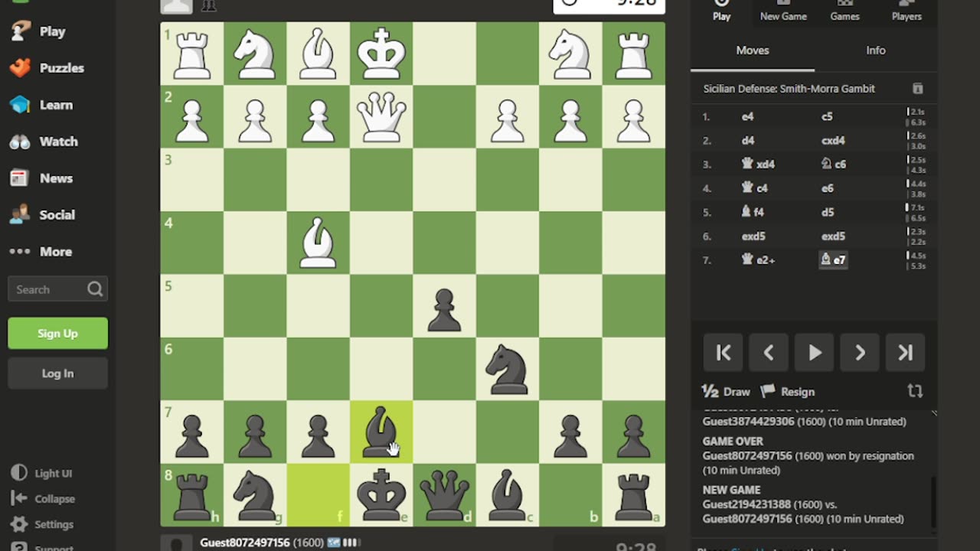The height and width of the screenshot is (551, 980).
Task: Select black's move d5
Action: pyautogui.click(x=828, y=212)
